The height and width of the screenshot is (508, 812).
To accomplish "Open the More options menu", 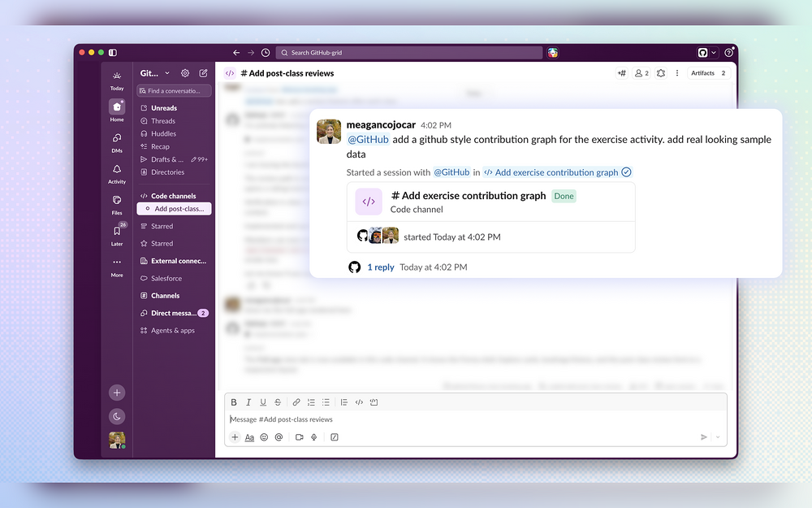I will tap(117, 267).
